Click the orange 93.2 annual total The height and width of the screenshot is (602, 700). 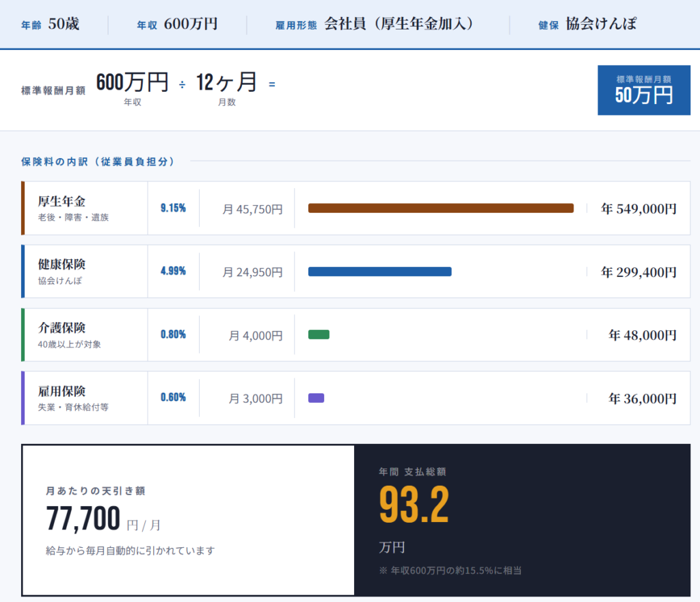(414, 506)
